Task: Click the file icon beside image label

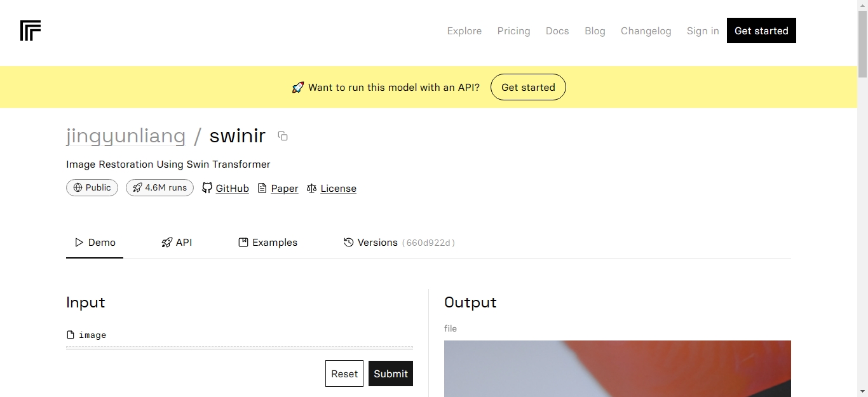Action: coord(71,335)
